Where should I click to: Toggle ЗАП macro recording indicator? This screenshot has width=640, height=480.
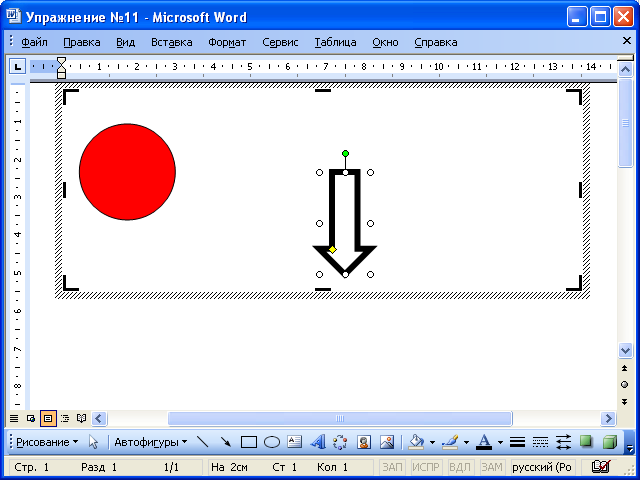pos(392,467)
